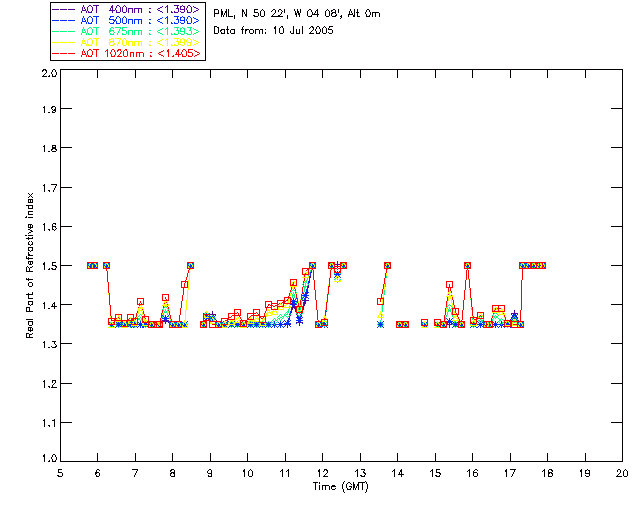Click the x-axis tick label '17'
The image size is (640, 512).
point(510,473)
